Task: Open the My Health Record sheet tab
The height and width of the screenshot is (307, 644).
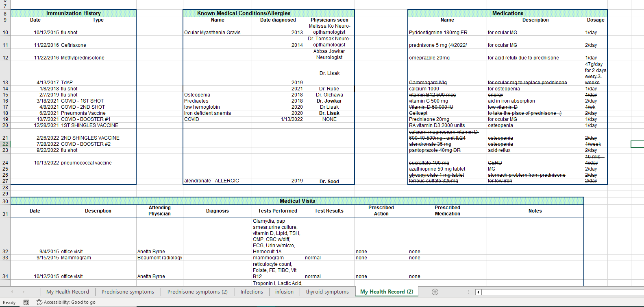Action: pos(67,292)
